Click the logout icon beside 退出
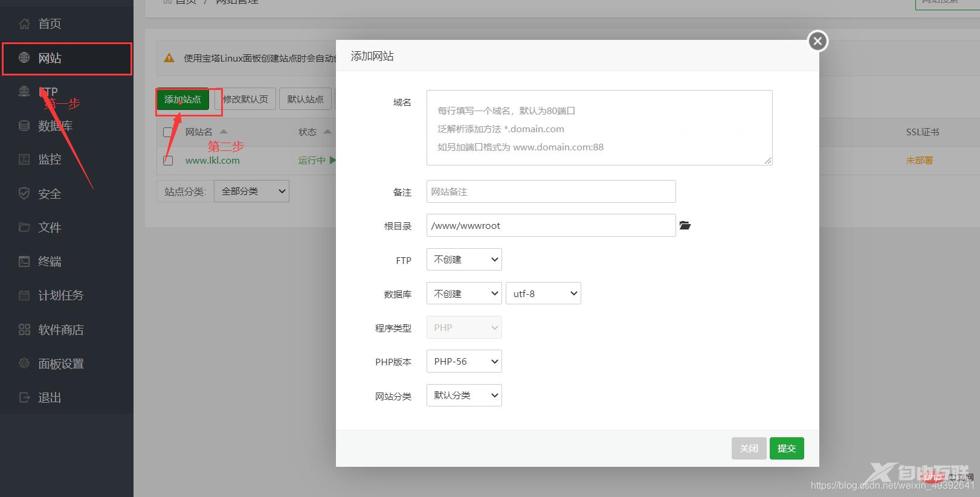Screen dimensions: 980x497 [24, 397]
